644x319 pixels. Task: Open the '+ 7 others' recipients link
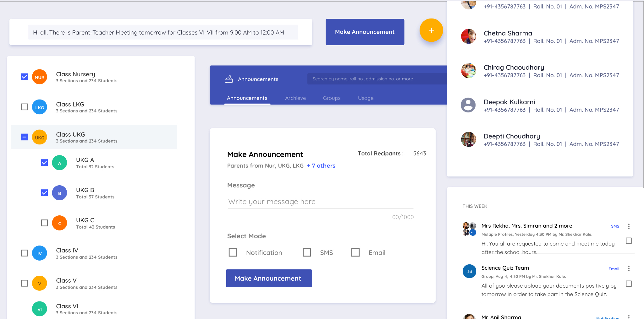321,166
